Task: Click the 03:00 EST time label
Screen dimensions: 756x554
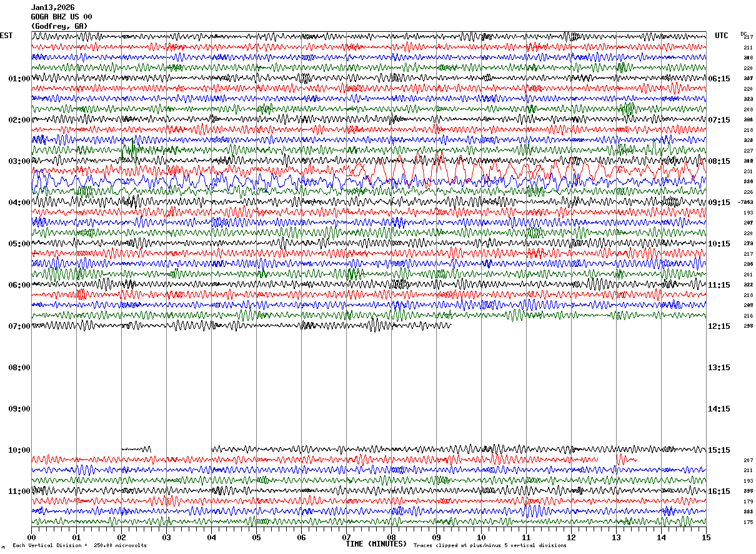Action: click(x=19, y=161)
